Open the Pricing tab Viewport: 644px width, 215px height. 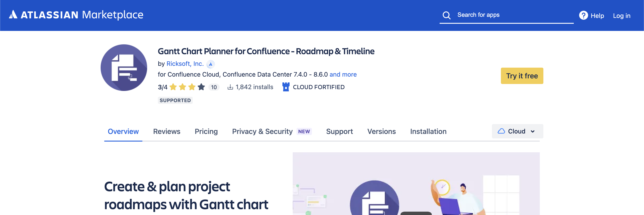(x=206, y=131)
